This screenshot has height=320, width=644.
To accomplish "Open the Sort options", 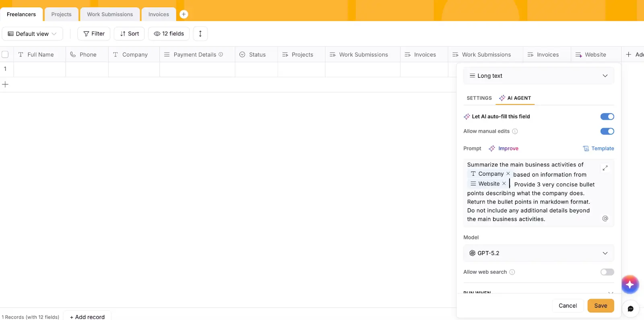I will point(129,34).
